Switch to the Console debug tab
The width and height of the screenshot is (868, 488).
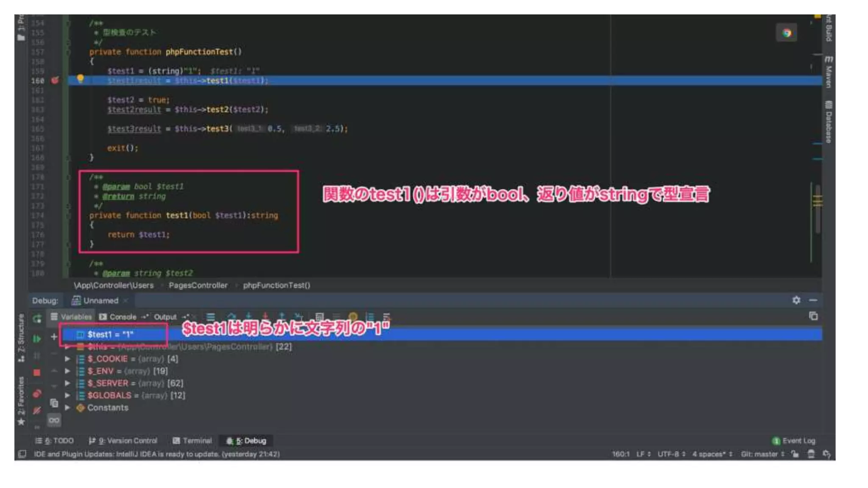click(118, 317)
